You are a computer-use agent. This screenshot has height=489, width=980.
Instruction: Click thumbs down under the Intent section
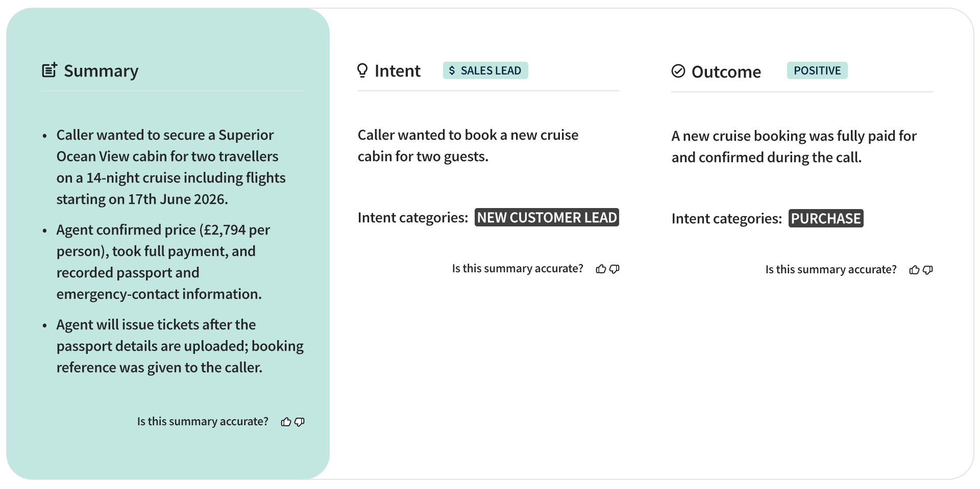tap(615, 269)
